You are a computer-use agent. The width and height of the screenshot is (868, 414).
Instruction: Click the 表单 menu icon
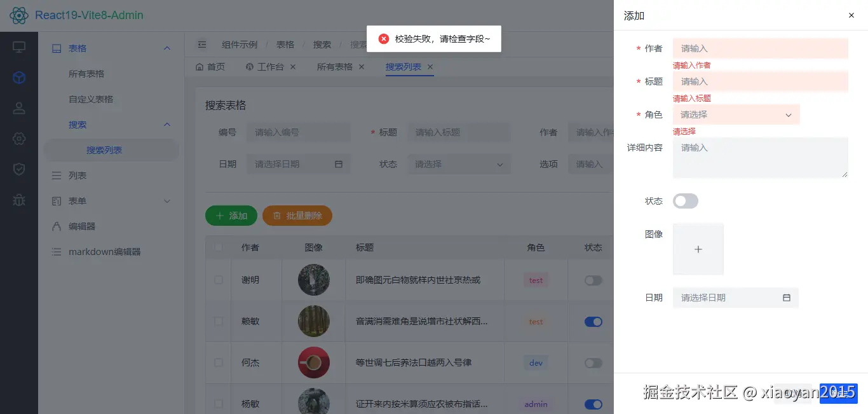coord(57,201)
